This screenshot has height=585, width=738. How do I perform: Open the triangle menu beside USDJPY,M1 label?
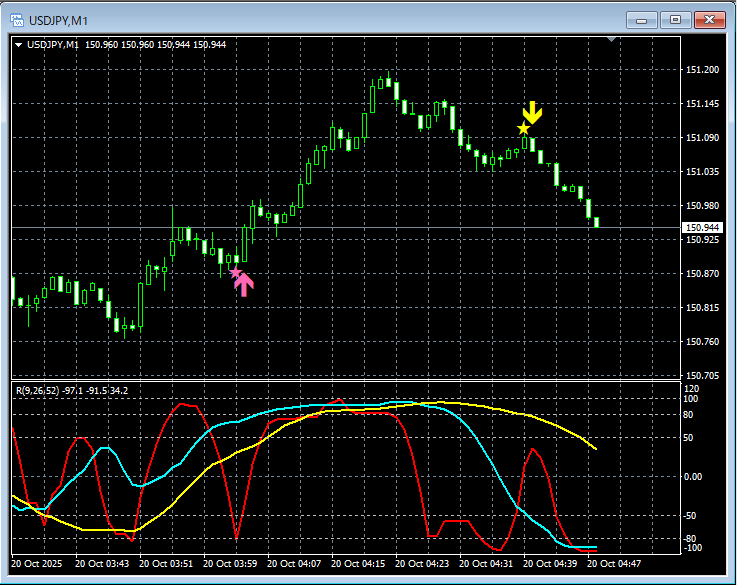point(19,44)
